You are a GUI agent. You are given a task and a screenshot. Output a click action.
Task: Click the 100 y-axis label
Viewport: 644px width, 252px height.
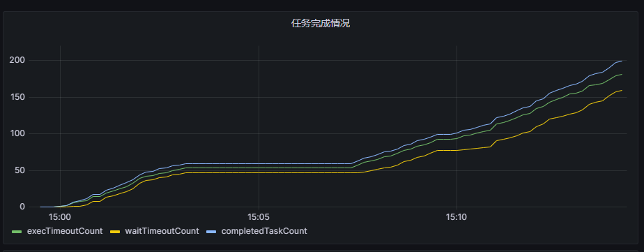(17, 133)
